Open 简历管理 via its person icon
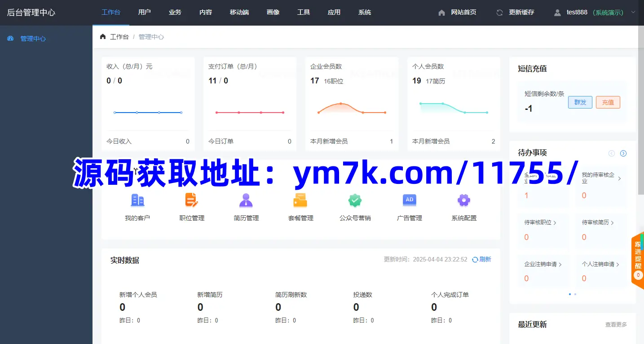 pos(245,200)
